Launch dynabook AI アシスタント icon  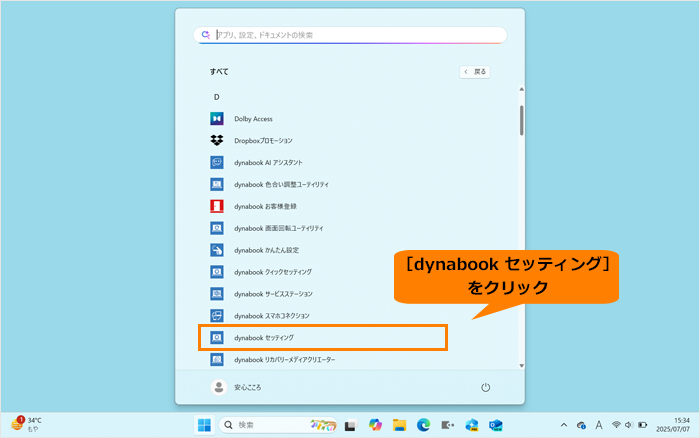click(217, 163)
